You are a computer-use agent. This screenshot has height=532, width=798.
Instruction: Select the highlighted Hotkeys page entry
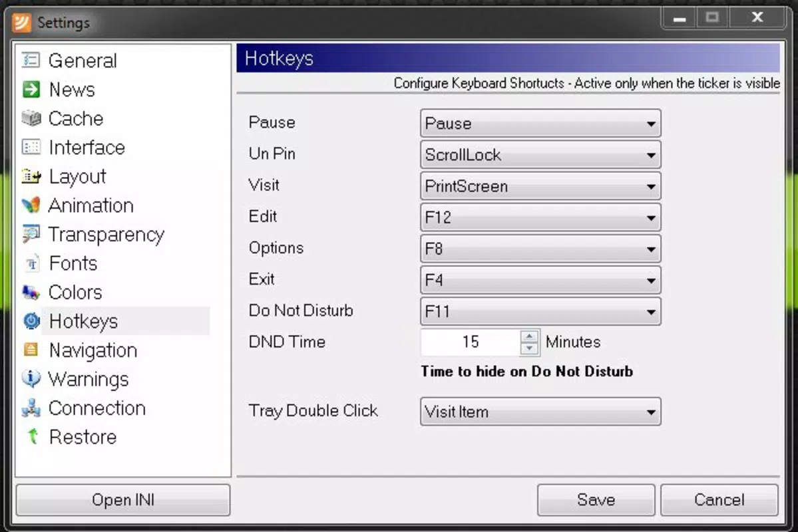coord(126,321)
